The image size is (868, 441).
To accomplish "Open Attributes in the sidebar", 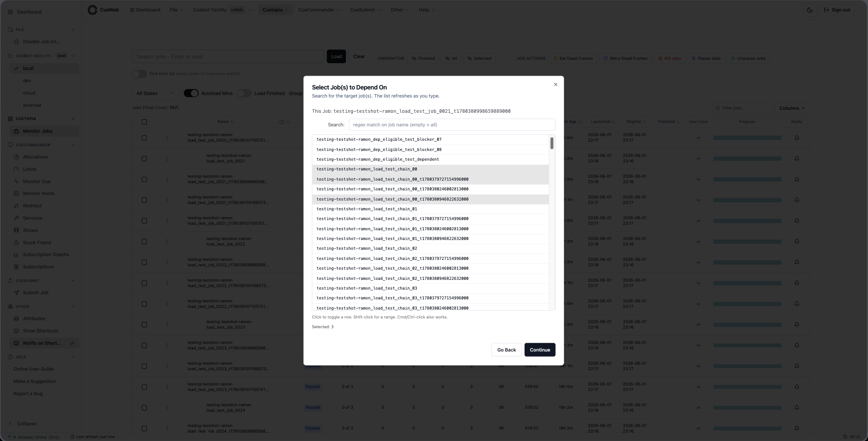I will coord(34,318).
